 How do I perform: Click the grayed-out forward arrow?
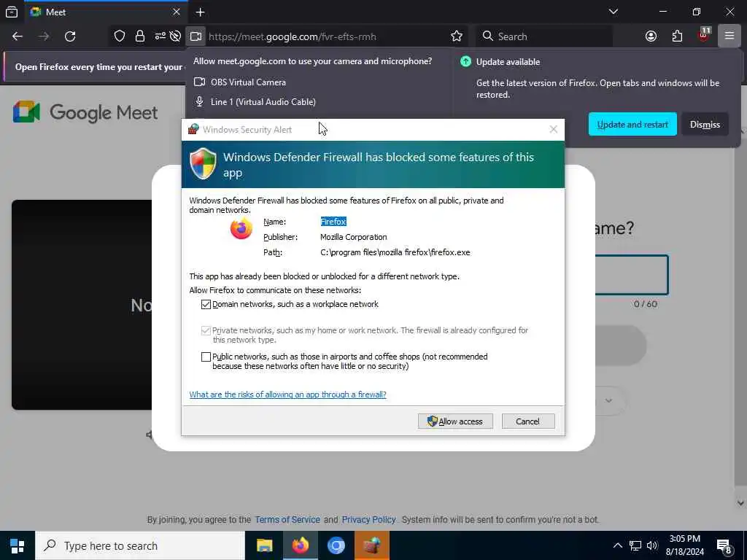tap(43, 36)
